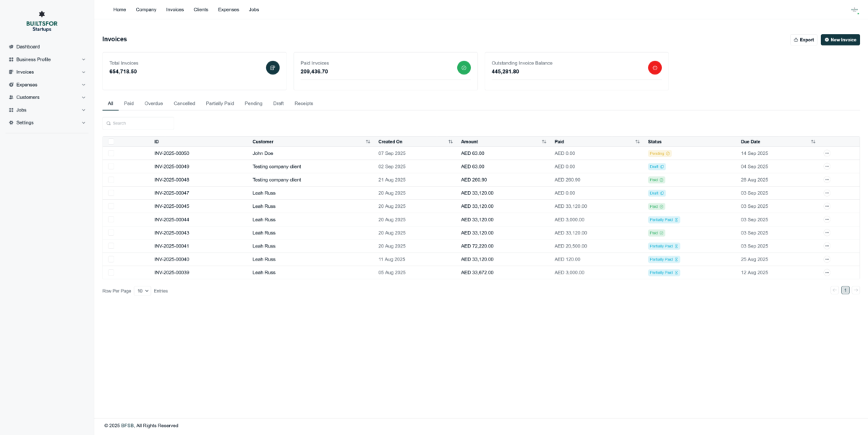Go to pagination page 1
The height and width of the screenshot is (435, 868).
coord(845,290)
